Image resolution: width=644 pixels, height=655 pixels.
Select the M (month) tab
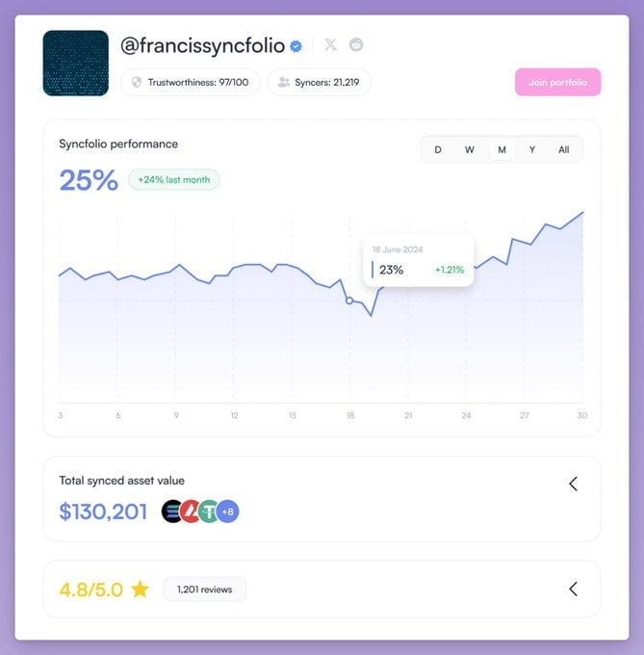pos(502,149)
